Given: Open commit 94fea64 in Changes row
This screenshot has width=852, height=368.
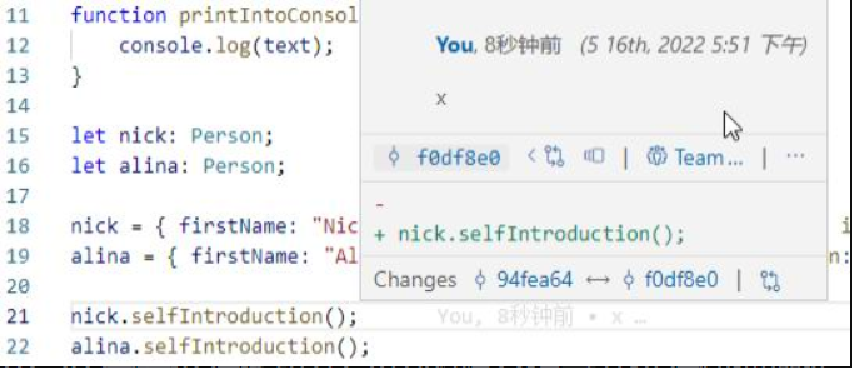Looking at the screenshot, I should click(535, 279).
